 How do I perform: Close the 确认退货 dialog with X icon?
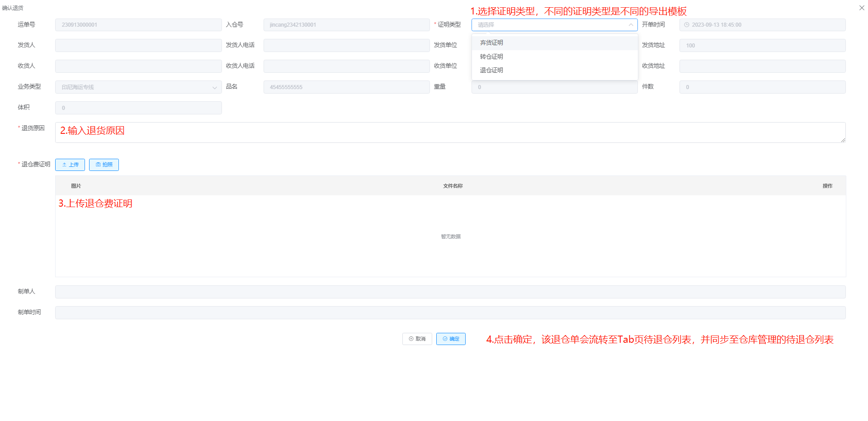click(862, 8)
